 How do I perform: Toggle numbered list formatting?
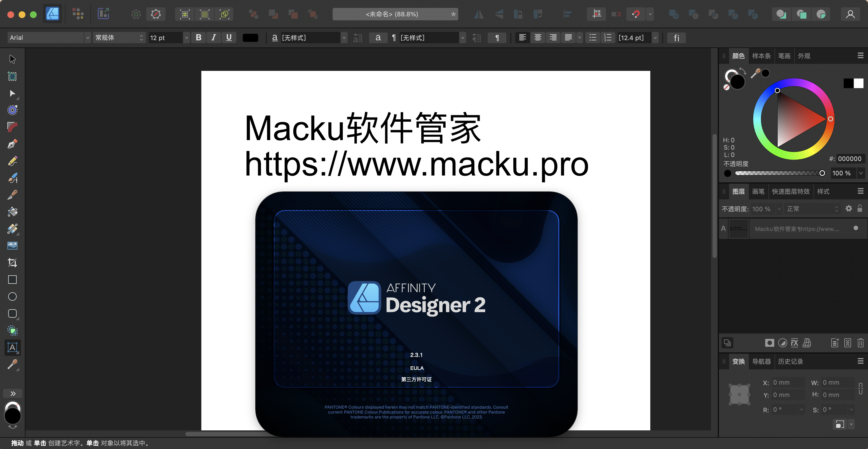tap(608, 37)
